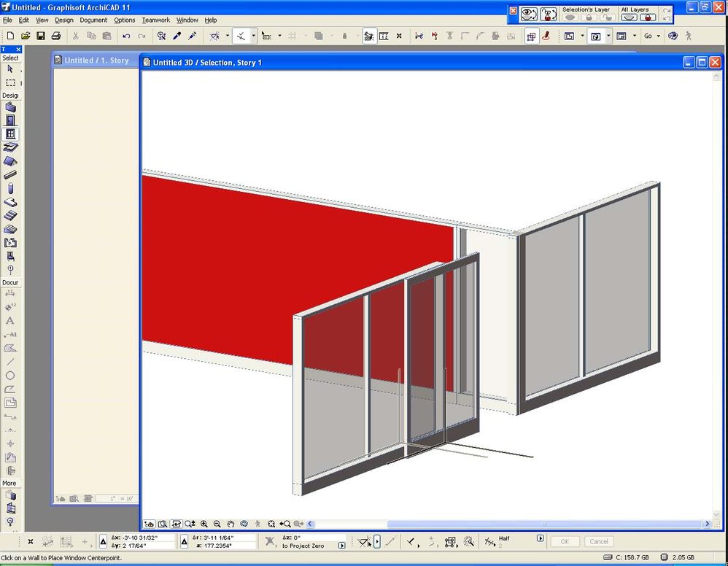Select the Slab tool in the toolbox
Viewport: 728px width, 566px height.
pyautogui.click(x=10, y=147)
